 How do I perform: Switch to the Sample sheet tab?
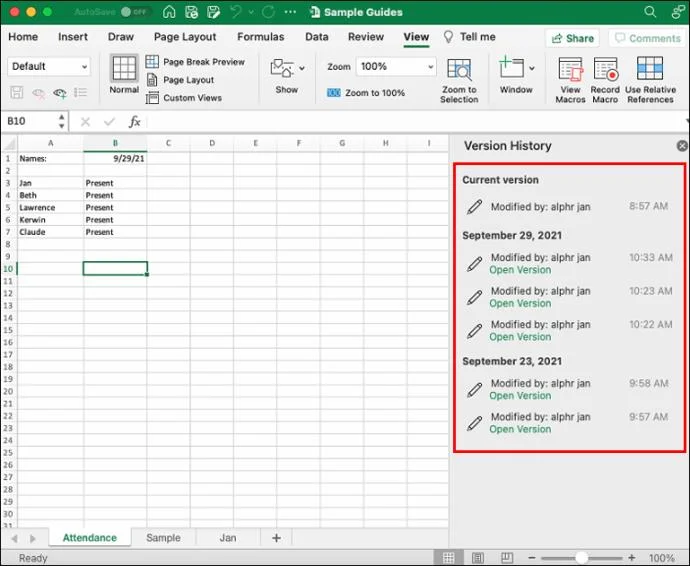pos(163,538)
